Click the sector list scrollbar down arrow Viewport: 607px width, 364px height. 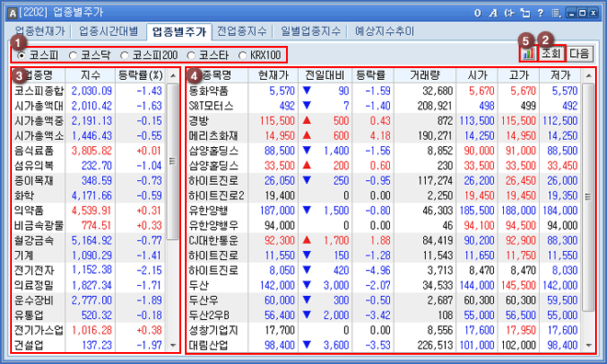(173, 345)
